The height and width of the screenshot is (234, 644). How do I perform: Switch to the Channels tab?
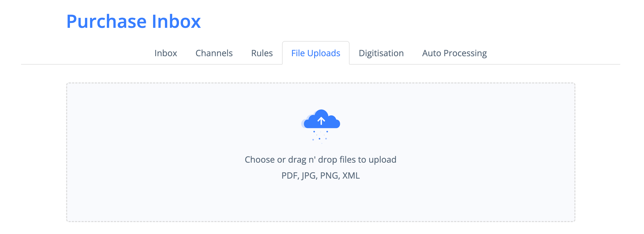click(x=214, y=53)
